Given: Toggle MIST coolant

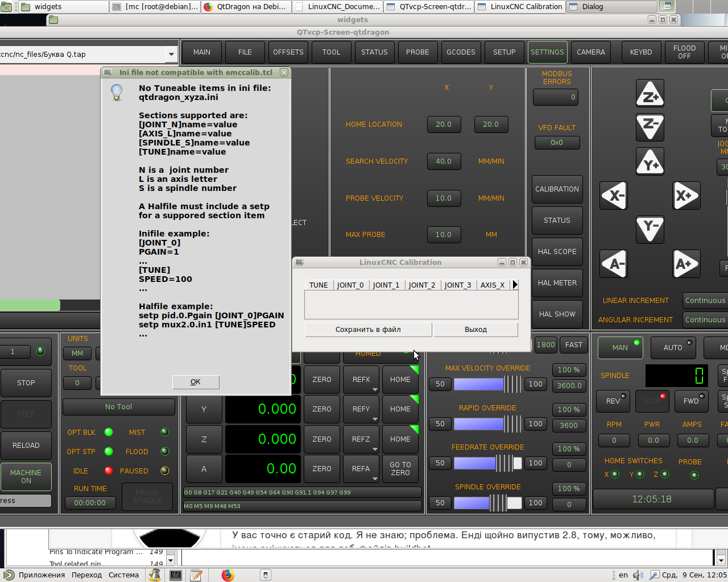Looking at the screenshot, I should tap(165, 432).
